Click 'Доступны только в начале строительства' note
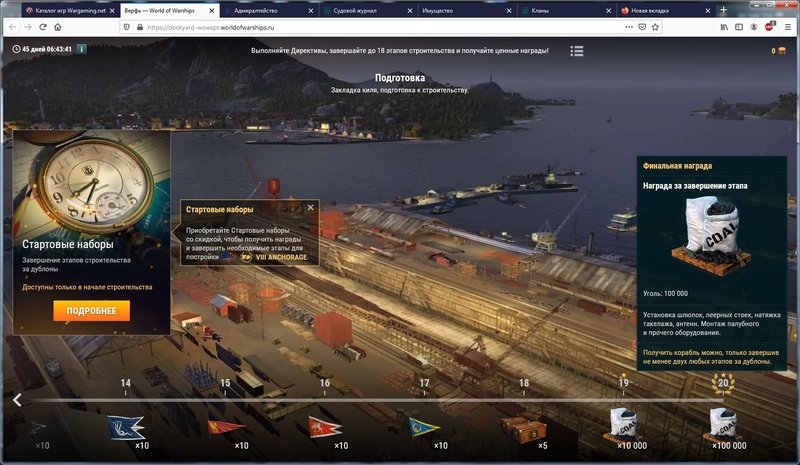The width and height of the screenshot is (800, 465). point(87,287)
